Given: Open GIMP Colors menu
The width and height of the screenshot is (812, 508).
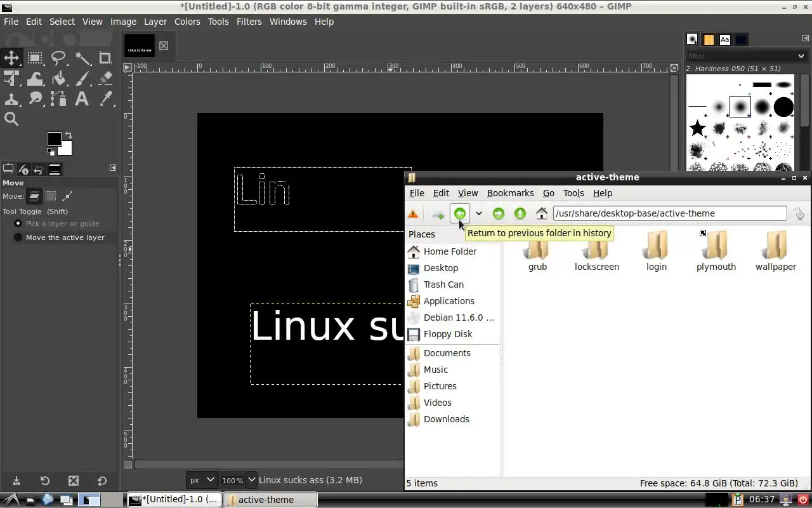Looking at the screenshot, I should (x=187, y=22).
